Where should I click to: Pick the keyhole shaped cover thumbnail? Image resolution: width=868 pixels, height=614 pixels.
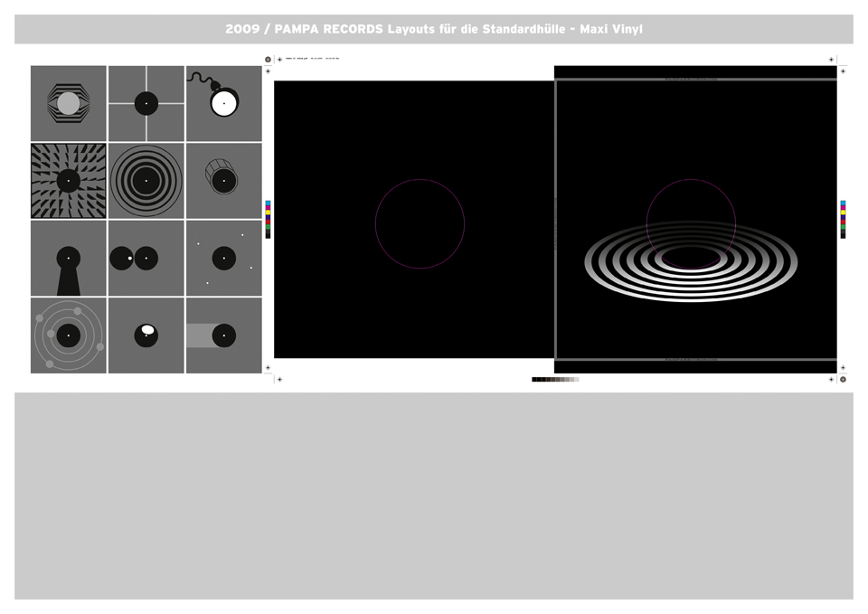point(69,259)
